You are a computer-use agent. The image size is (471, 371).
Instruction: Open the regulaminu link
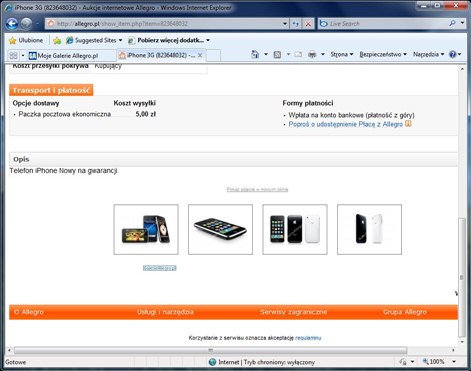308,338
